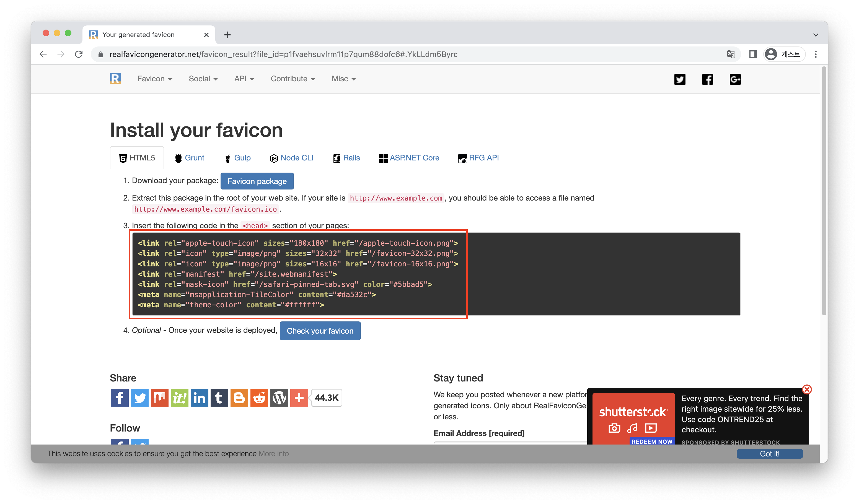The image size is (859, 504).
Task: Click the theme-color meta code line
Action: coord(231,305)
